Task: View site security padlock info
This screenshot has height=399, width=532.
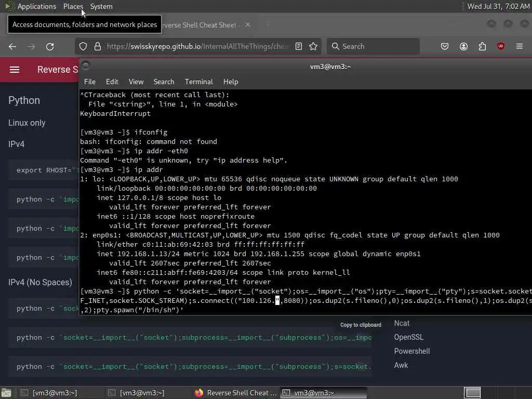Action: (98, 46)
